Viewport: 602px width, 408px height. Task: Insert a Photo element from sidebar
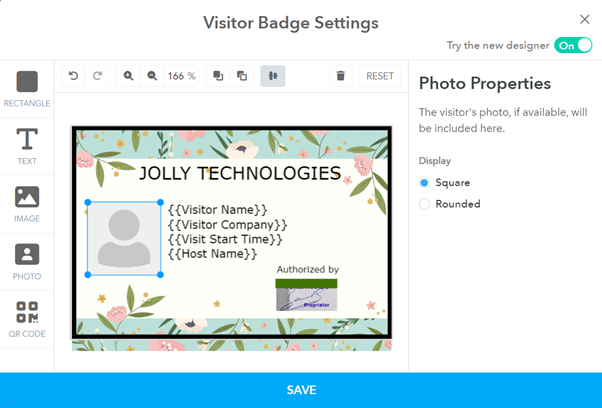[27, 261]
